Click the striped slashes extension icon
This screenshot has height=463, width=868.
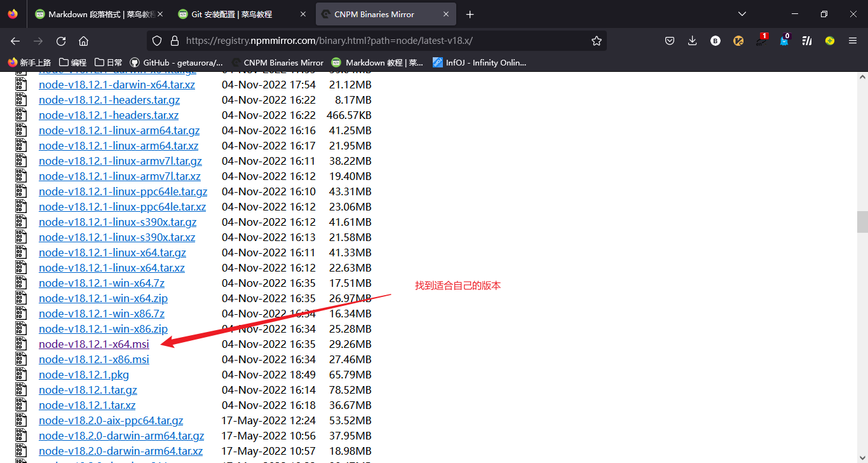(x=807, y=41)
